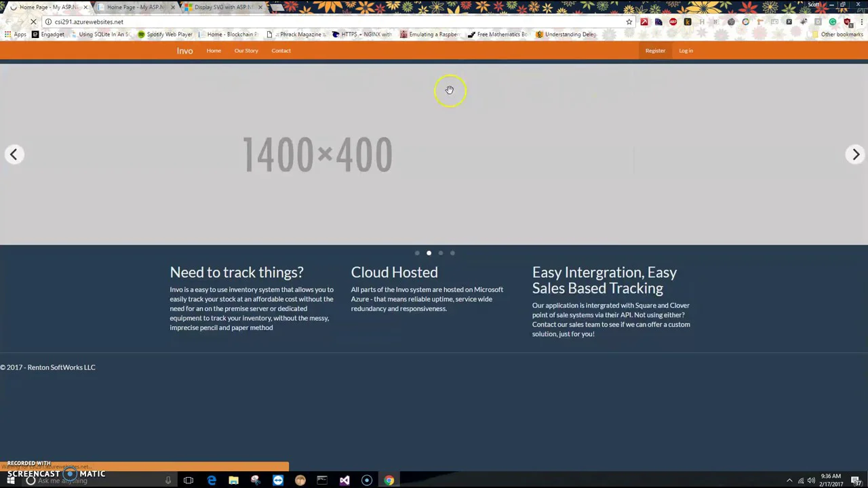Open the Spotify Web Player bookmark

click(x=165, y=35)
